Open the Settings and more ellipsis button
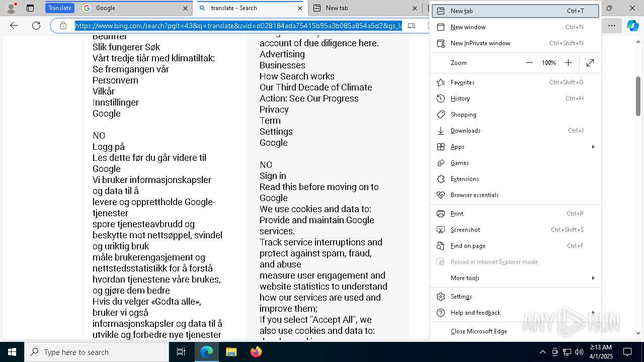Screen dimensions: 644x362 (612, 26)
